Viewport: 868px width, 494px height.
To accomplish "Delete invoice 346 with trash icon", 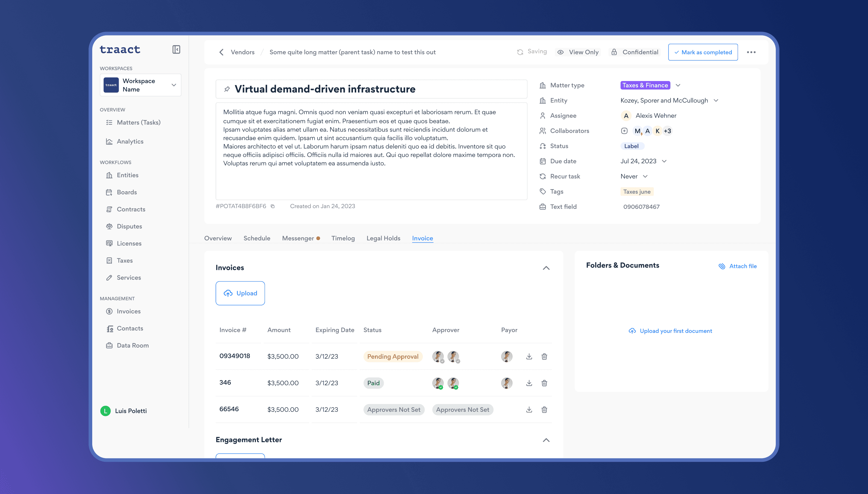I will click(544, 383).
